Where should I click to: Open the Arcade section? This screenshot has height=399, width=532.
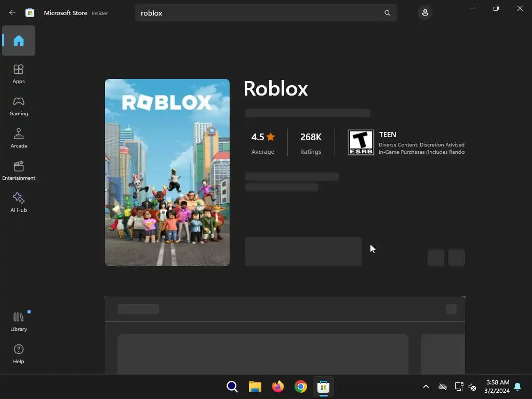[19, 138]
